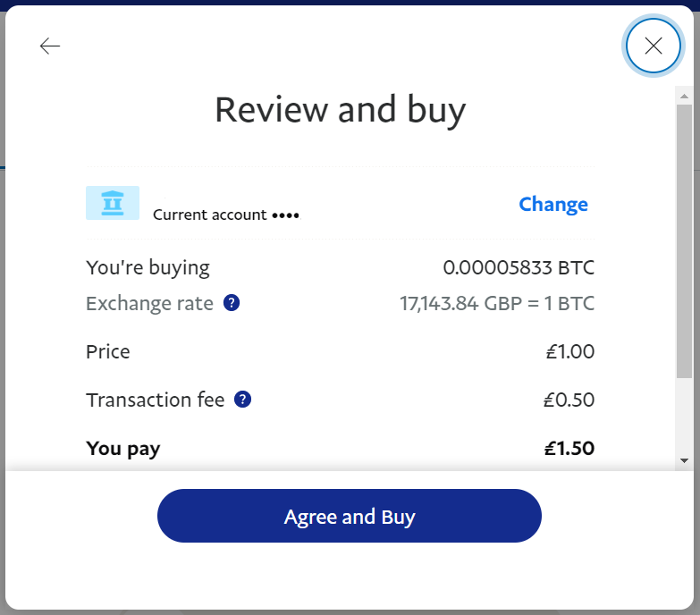Viewport: 700px width, 615px height.
Task: Click the scrollbar down arrow
Action: click(x=684, y=460)
